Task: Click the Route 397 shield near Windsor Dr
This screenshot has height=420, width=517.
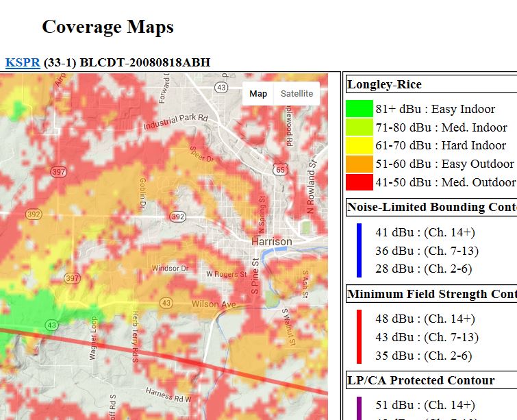Action: tap(72, 278)
